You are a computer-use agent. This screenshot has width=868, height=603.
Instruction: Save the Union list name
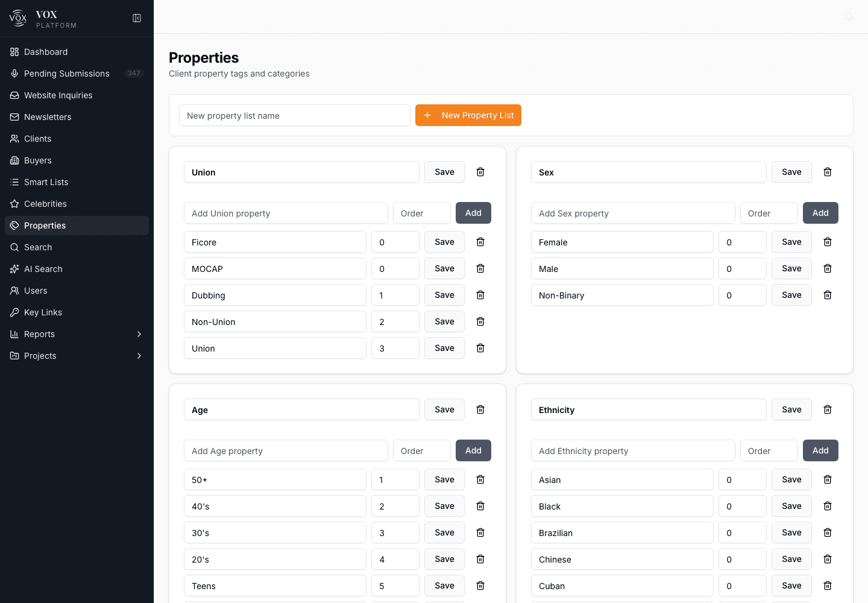[444, 172]
